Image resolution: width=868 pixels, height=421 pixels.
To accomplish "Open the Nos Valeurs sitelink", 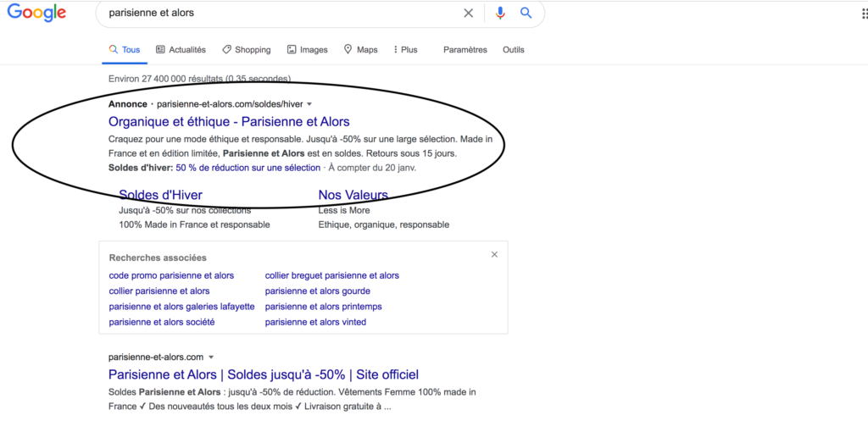I will [353, 195].
